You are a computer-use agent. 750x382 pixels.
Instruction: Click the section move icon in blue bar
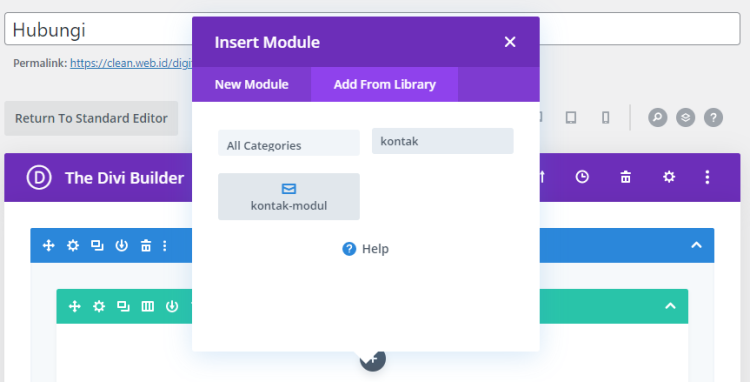pyautogui.click(x=48, y=245)
